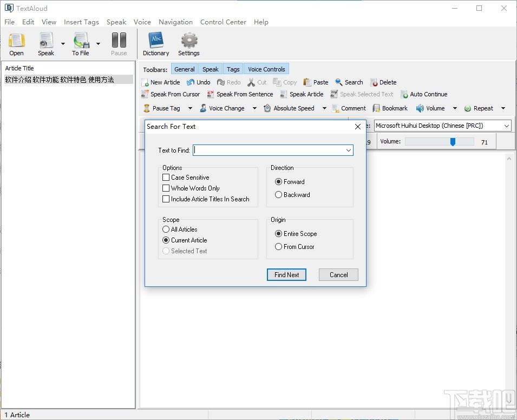Adjust the Volume slider
The width and height of the screenshot is (517, 420).
tap(454, 141)
